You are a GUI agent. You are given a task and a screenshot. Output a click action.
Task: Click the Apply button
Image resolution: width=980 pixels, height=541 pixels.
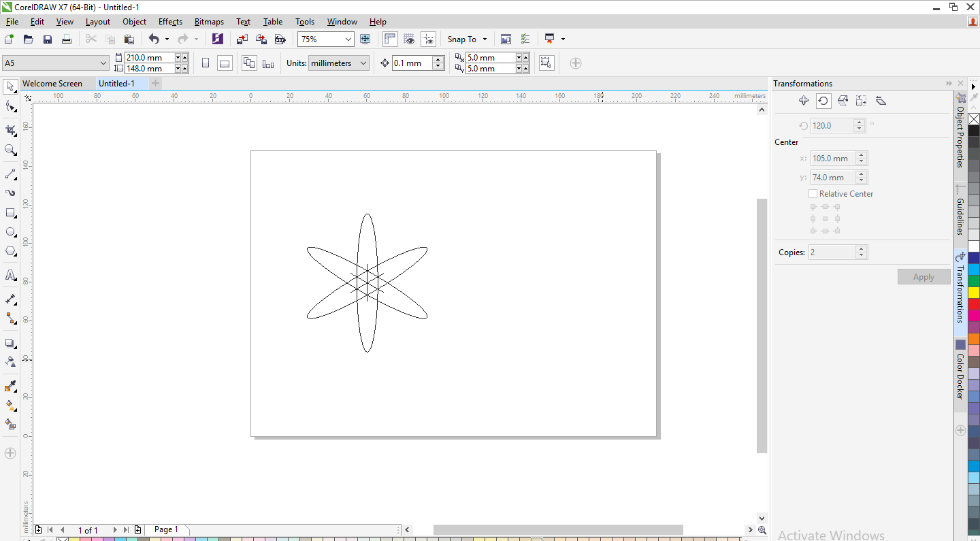coord(924,277)
